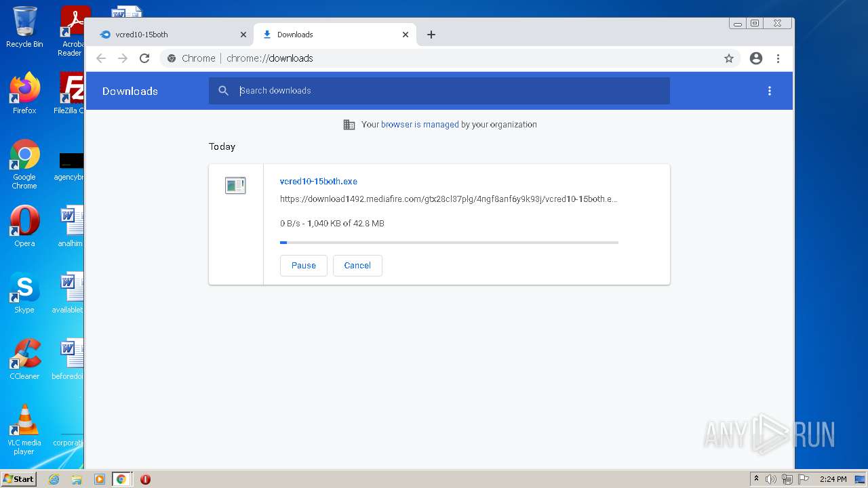The image size is (868, 488).
Task: Open the vcred10-15both.exe file link
Action: pyautogui.click(x=319, y=182)
